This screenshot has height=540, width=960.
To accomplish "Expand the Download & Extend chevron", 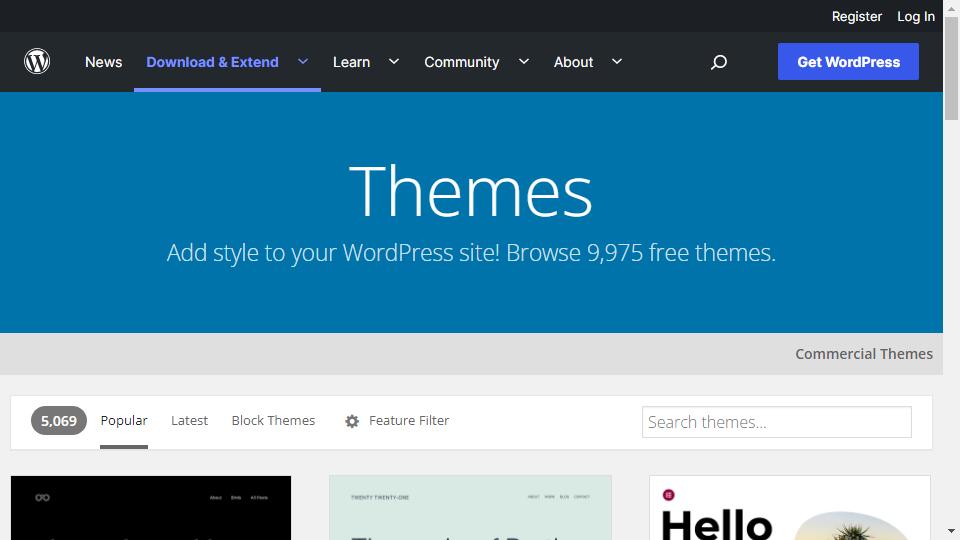I will tap(302, 61).
